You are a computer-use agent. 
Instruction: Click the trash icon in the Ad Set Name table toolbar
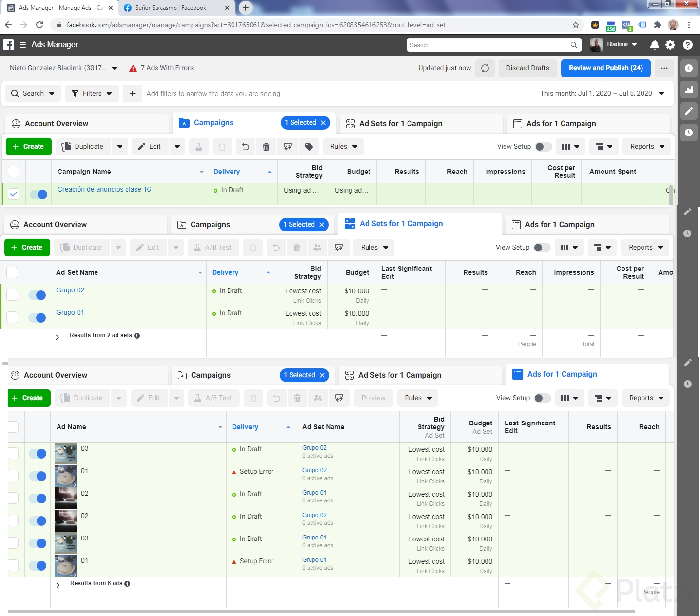click(297, 248)
